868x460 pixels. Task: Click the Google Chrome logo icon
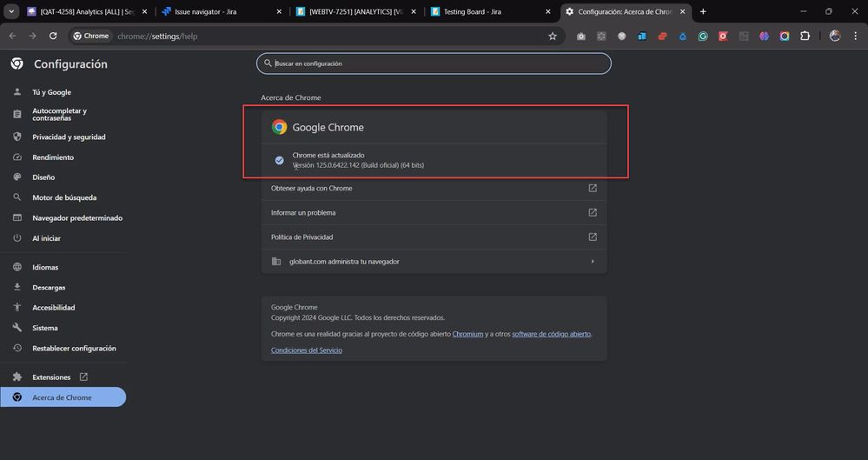click(x=280, y=127)
